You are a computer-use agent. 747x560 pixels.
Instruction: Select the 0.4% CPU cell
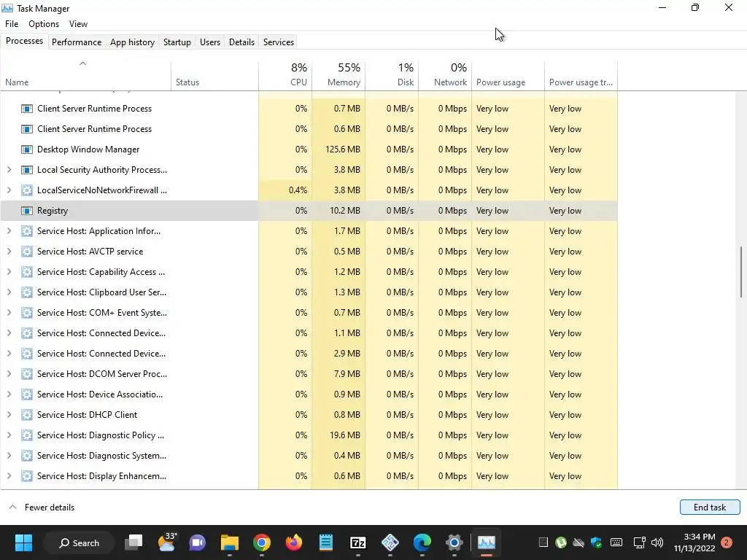(x=285, y=190)
